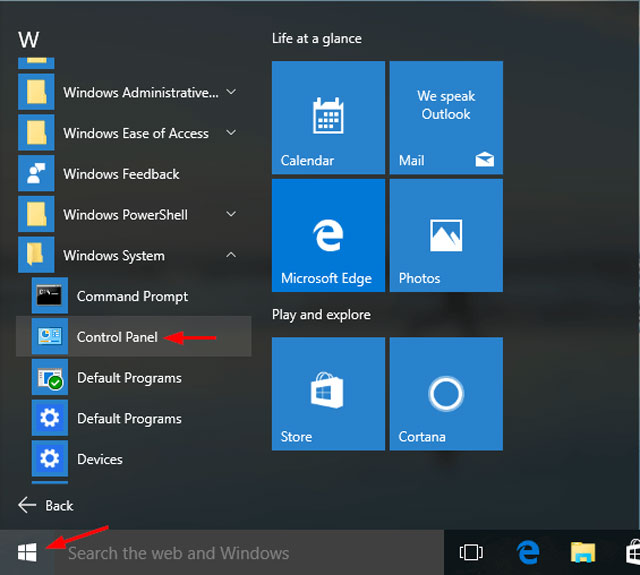Click the Windows System folder icon
The image size is (640, 575).
point(36,255)
